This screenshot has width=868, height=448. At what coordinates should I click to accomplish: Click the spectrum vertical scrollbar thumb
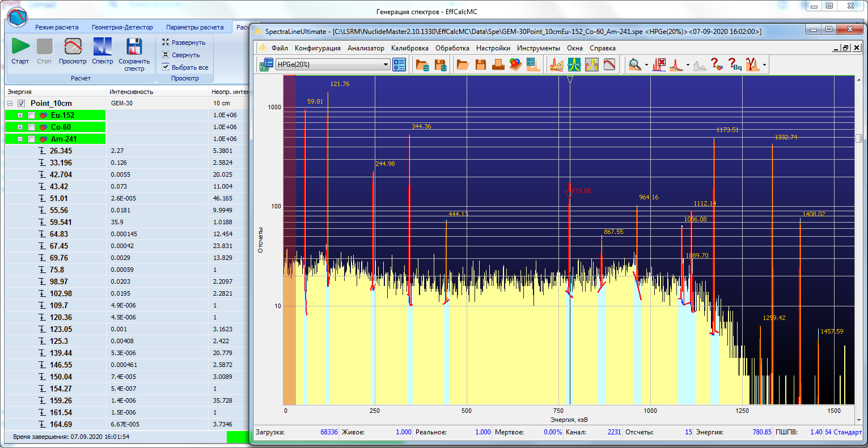point(859,139)
